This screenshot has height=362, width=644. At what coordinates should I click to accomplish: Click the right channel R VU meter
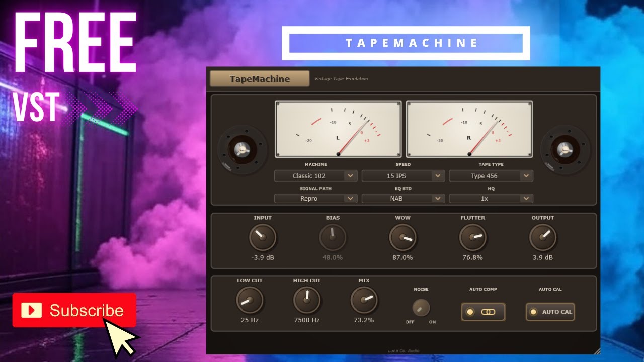[x=469, y=129]
